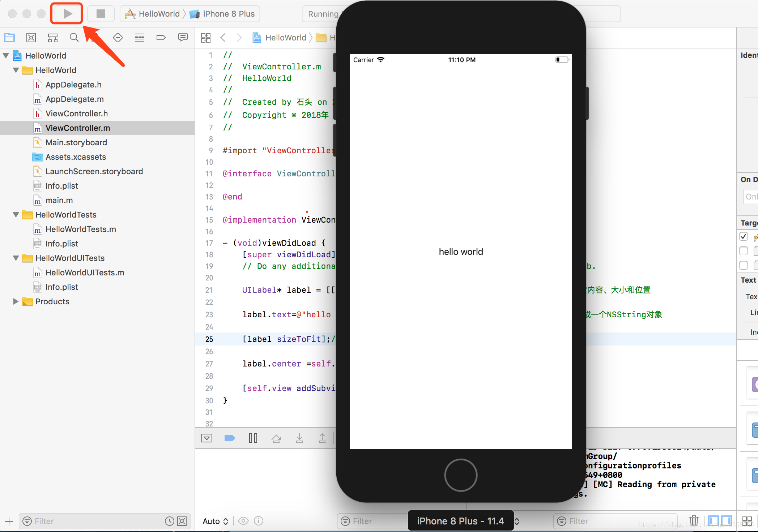
Task: Select AppDelegate.m file
Action: coord(74,99)
